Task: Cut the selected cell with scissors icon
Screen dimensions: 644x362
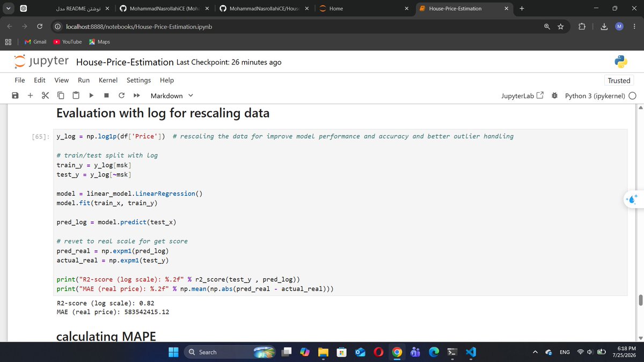Action: tap(45, 95)
